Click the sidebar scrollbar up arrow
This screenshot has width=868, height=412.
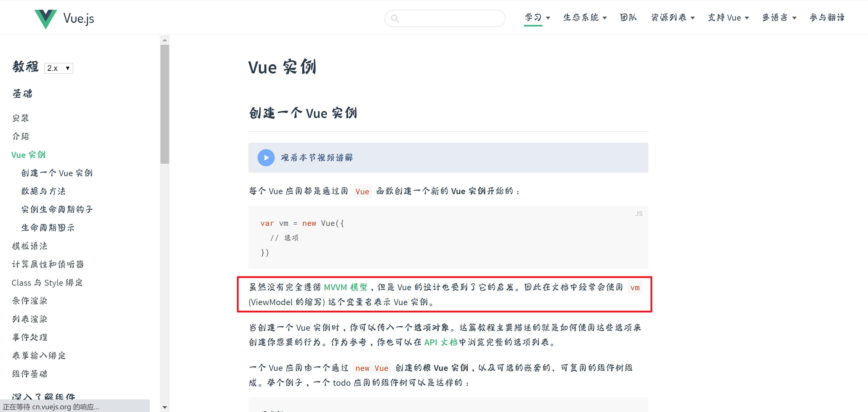click(x=164, y=40)
